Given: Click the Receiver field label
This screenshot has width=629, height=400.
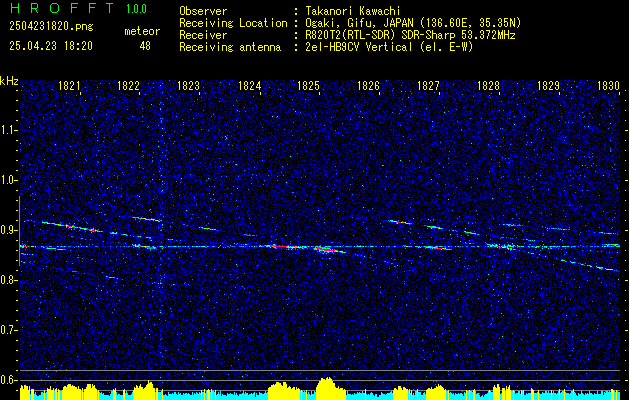Looking at the screenshot, I should [203, 35].
